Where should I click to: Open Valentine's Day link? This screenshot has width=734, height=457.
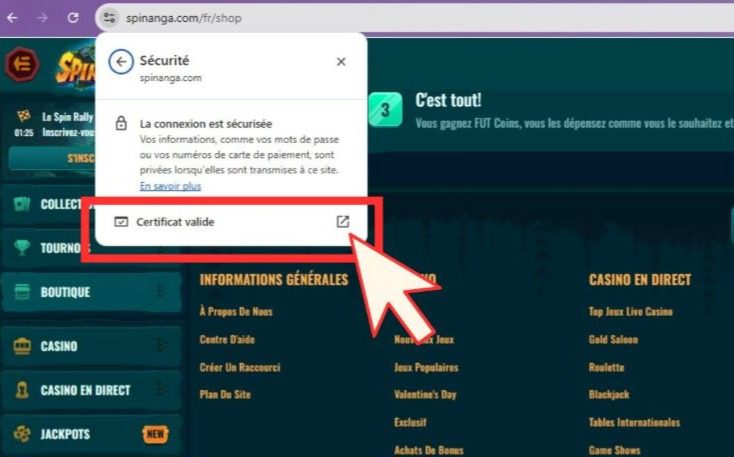pyautogui.click(x=425, y=394)
